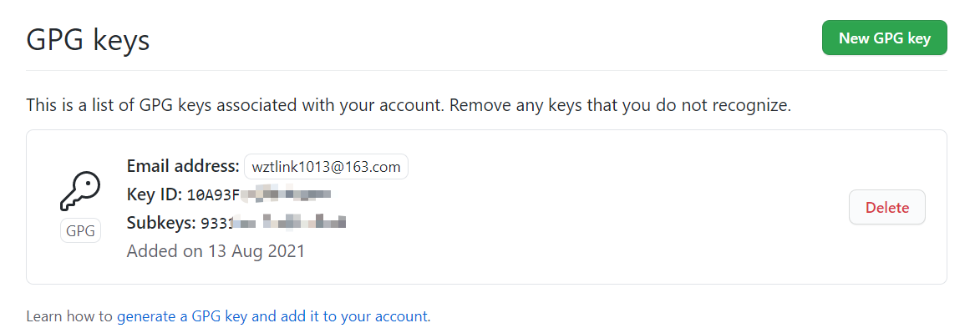Select the GPG badge under key icon
980x328 pixels.
[x=81, y=231]
